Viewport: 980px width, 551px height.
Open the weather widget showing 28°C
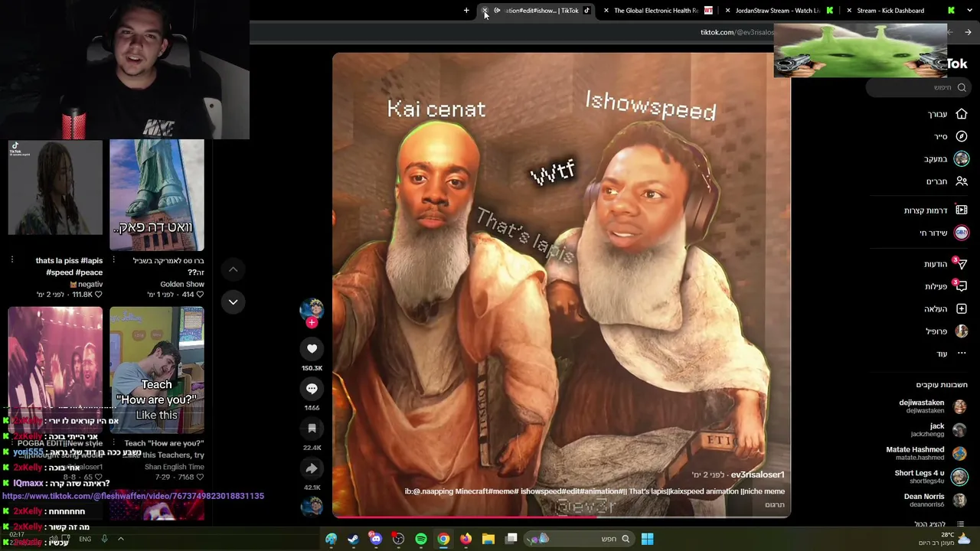click(944, 539)
